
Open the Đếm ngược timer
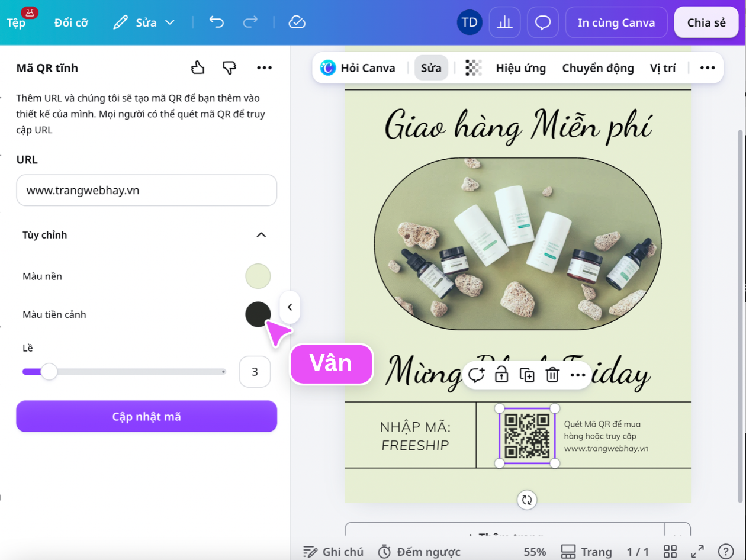pyautogui.click(x=419, y=552)
